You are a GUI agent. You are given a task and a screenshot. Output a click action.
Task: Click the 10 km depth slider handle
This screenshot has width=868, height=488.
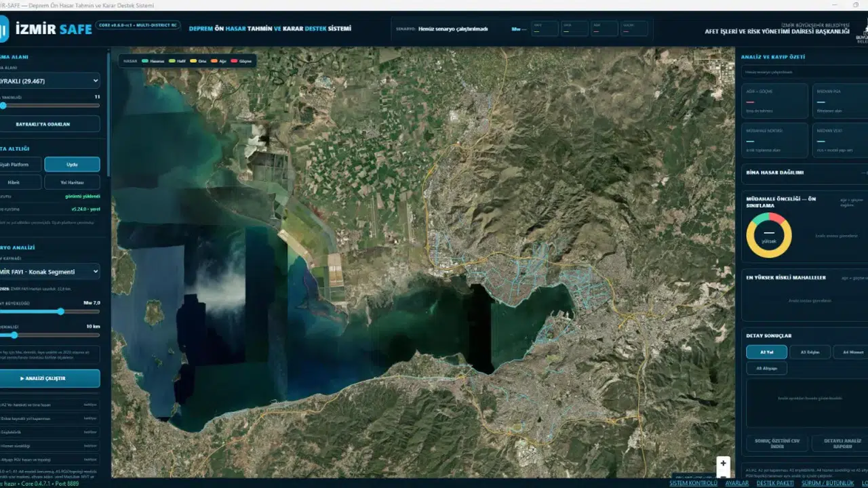[14, 335]
